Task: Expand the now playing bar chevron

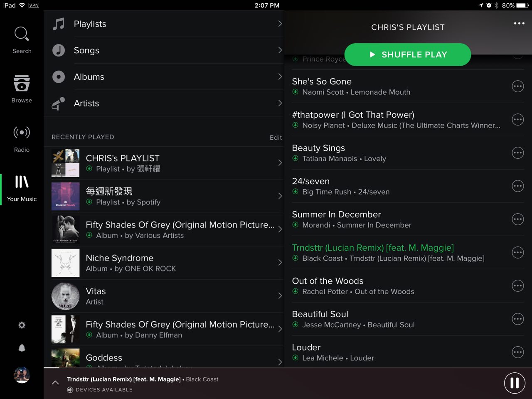Action: [x=55, y=382]
